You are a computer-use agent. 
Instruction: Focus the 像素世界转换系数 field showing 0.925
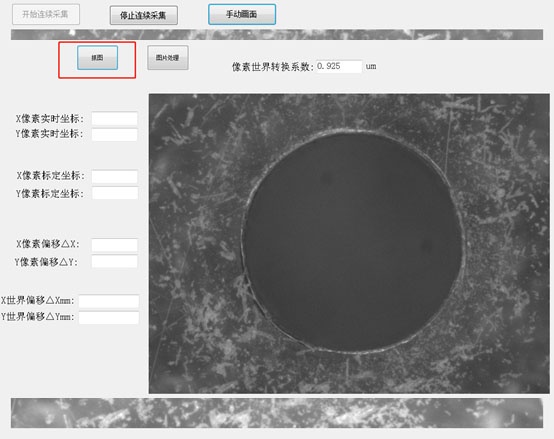339,66
